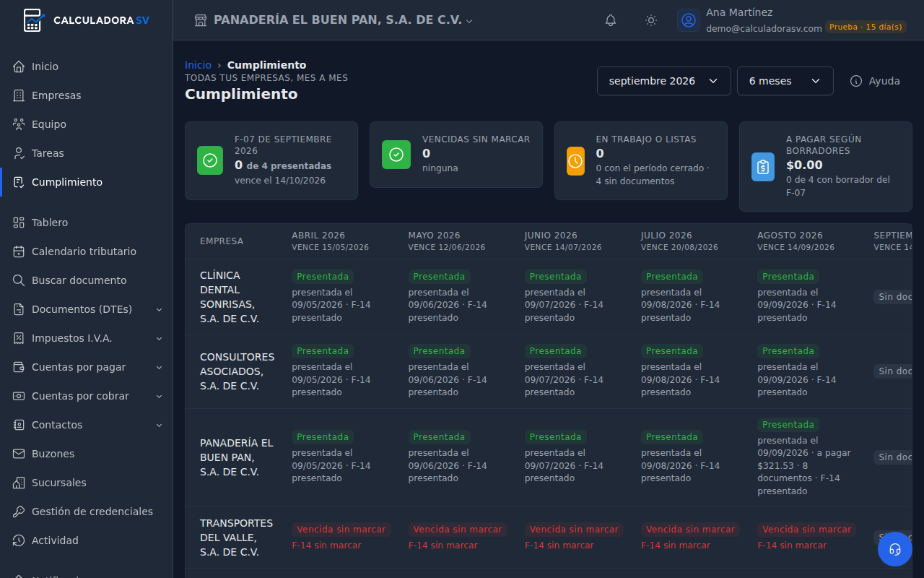Click the Inicio breadcrumb link
This screenshot has height=578, width=924.
tap(198, 65)
